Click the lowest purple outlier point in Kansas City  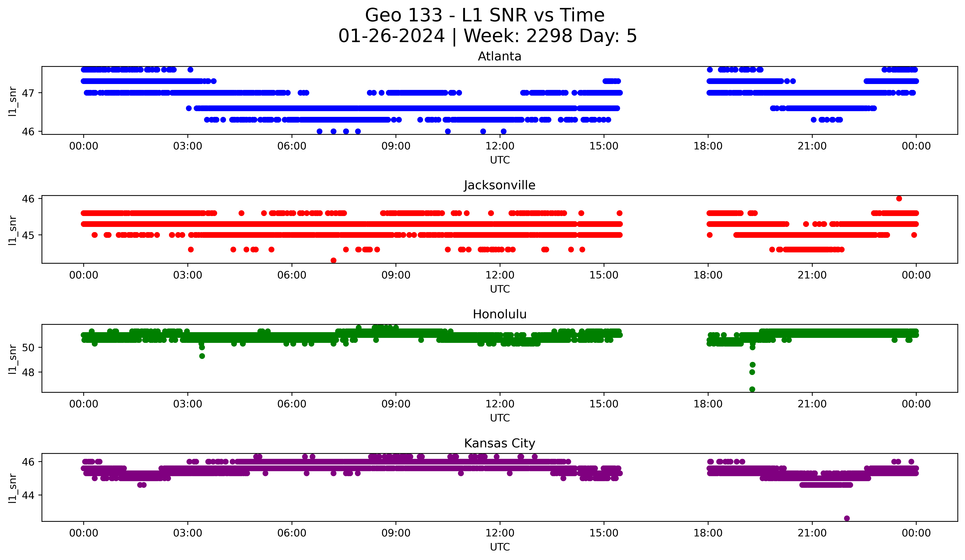pyautogui.click(x=847, y=518)
